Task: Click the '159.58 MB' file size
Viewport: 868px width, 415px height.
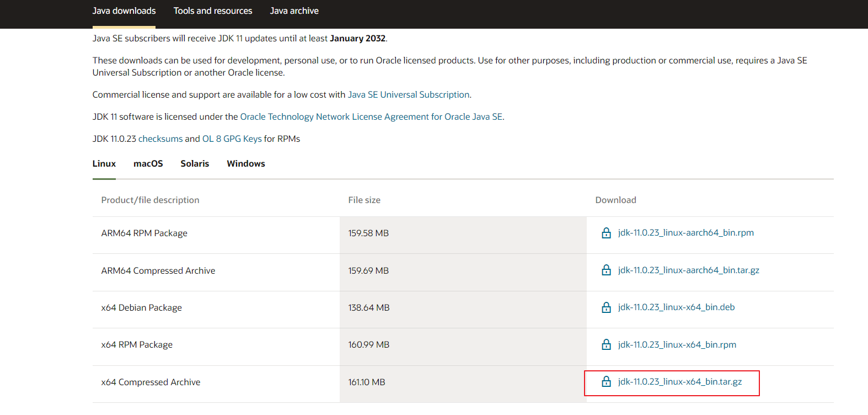Action: tap(368, 233)
